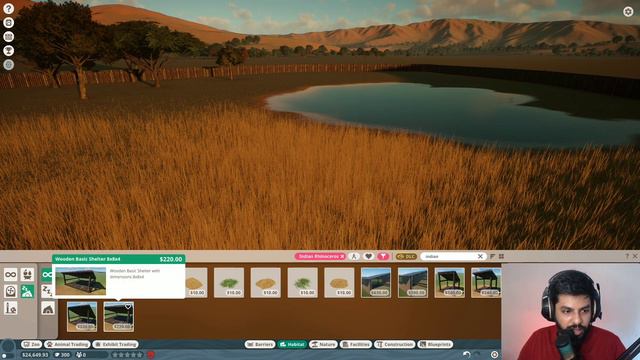Screen dimensions: 640x360
Task: Switch to the Barriers tab
Action: 260,344
